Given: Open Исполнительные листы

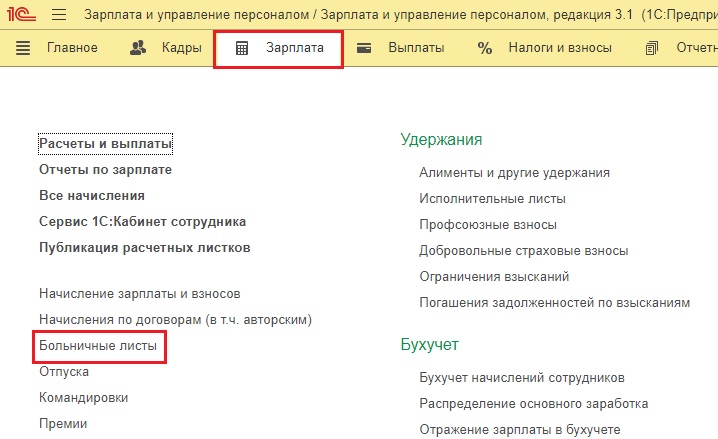Looking at the screenshot, I should click(492, 199).
